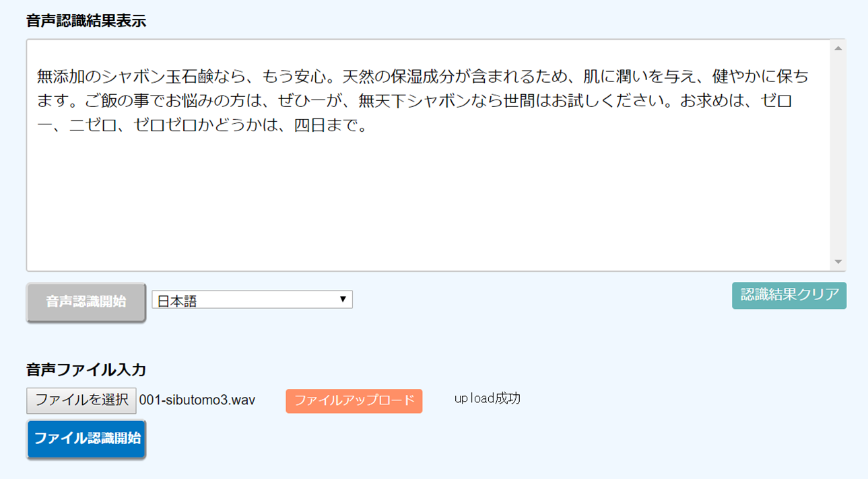Click the ファイルアップロード button
Viewport: 868px width, 479px height.
(x=354, y=400)
